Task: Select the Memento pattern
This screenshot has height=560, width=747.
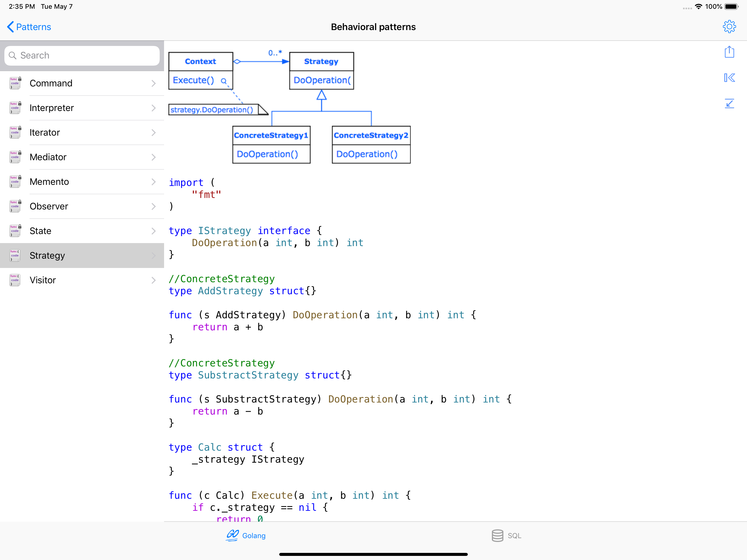Action: coord(49,182)
